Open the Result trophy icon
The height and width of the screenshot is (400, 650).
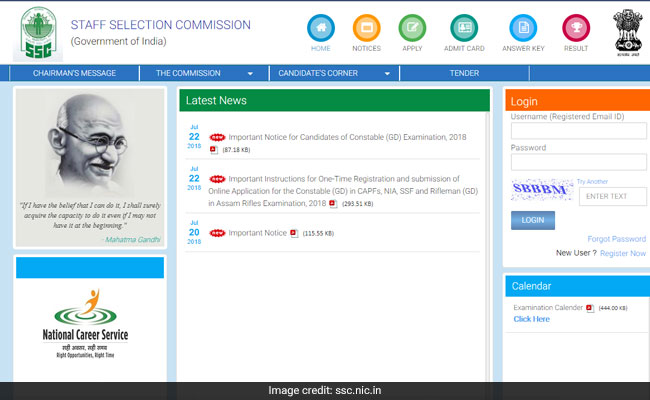[576, 28]
